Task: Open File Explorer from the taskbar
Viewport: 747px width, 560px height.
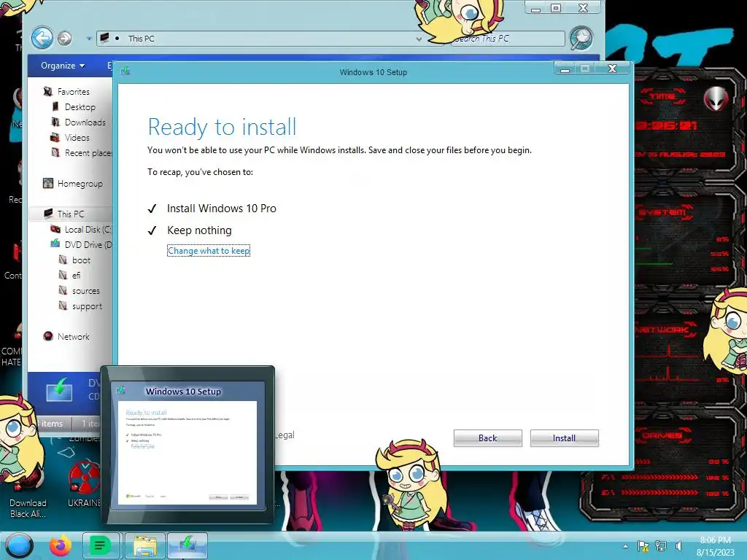Action: point(145,545)
